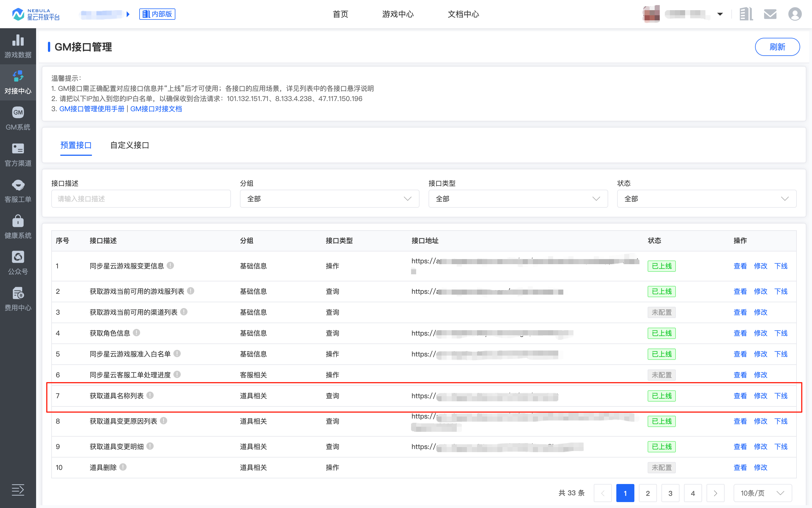
Task: Go to page 4
Action: [692, 493]
